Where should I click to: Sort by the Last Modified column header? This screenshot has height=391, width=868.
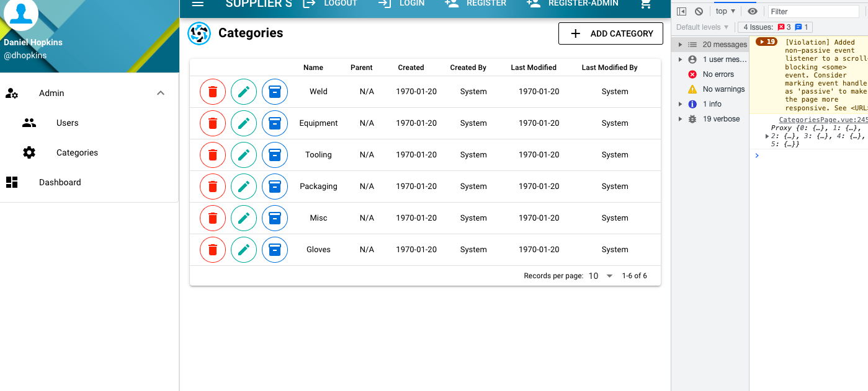534,68
